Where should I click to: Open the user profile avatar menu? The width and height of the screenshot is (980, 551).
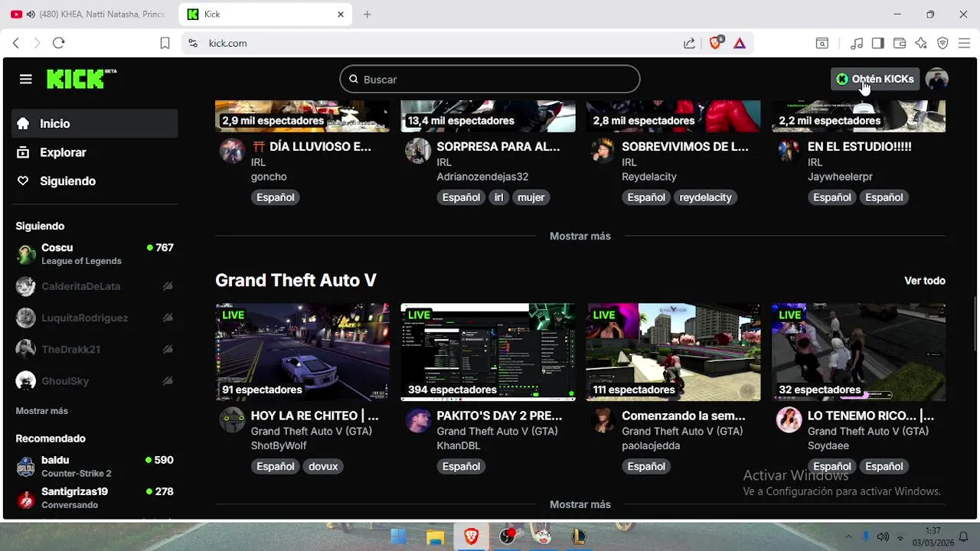[x=936, y=79]
